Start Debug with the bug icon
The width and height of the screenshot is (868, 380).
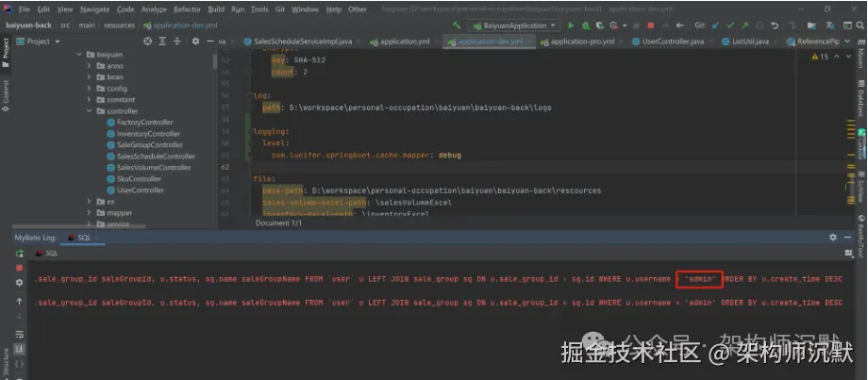point(585,25)
